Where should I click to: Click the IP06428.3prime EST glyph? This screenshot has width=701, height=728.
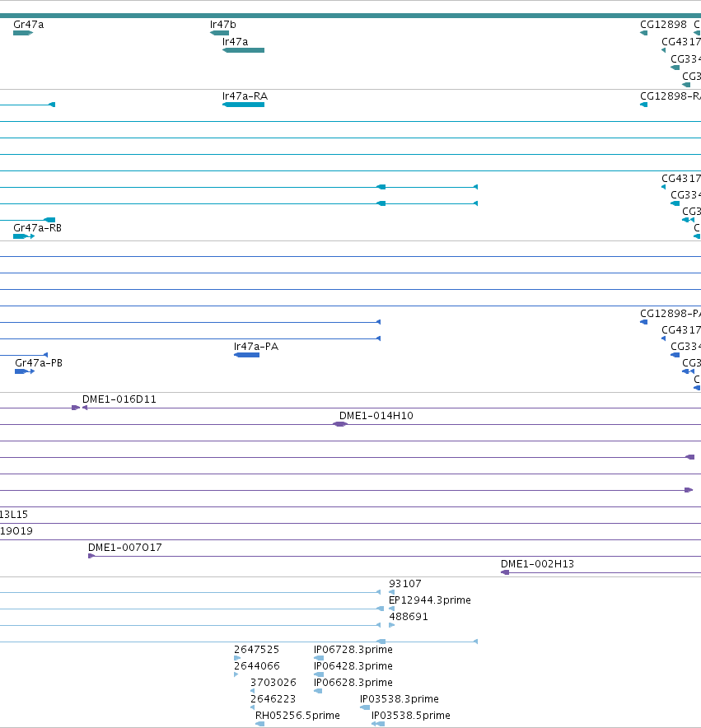click(319, 674)
